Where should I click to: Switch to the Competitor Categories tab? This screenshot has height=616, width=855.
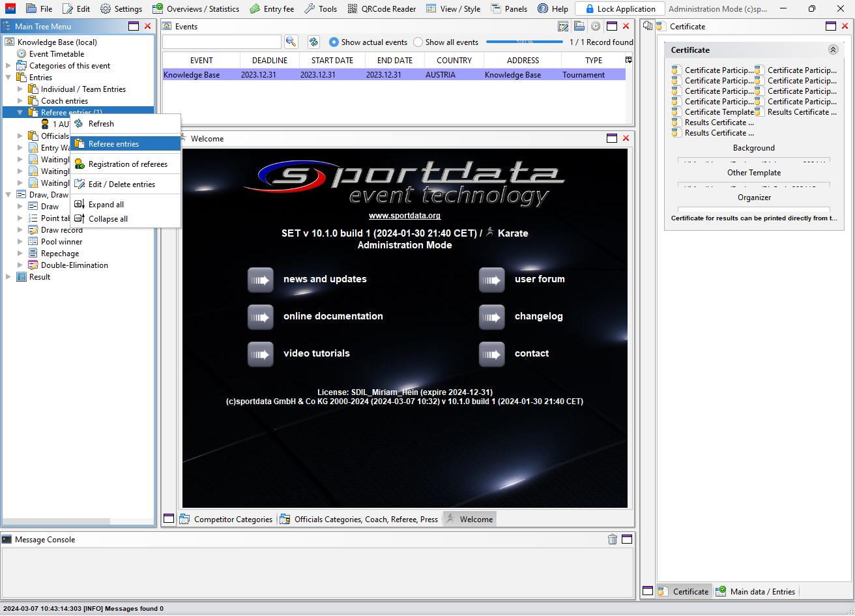[226, 520]
